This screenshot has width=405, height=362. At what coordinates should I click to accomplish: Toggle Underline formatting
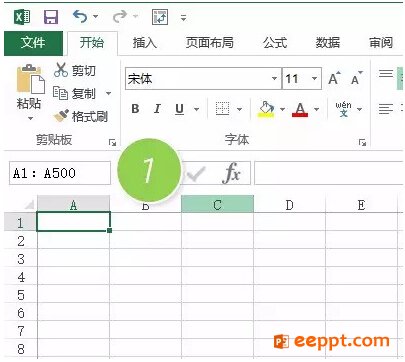pyautogui.click(x=180, y=109)
